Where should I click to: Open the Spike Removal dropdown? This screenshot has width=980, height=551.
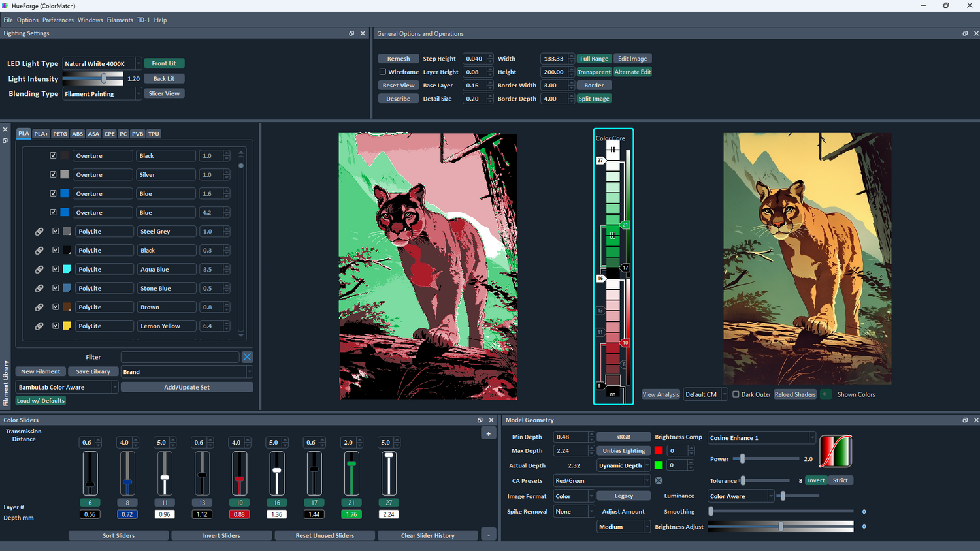pos(573,511)
